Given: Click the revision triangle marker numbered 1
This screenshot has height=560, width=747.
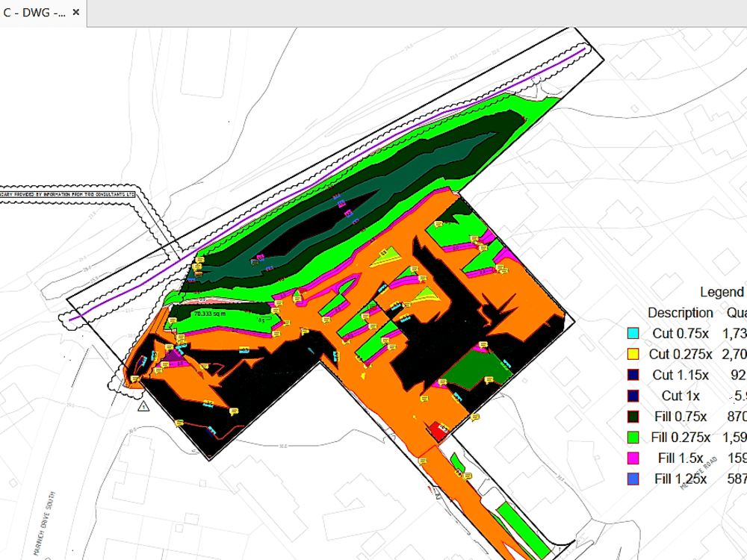Looking at the screenshot, I should coord(143,406).
